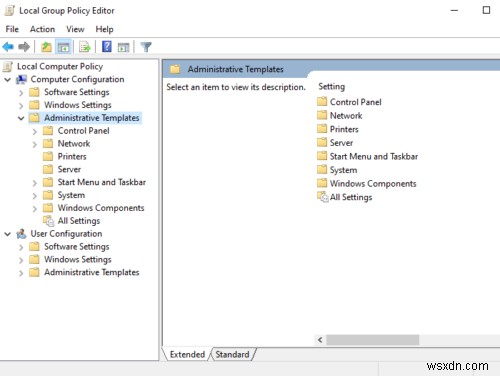Open the File menu
This screenshot has width=500, height=376.
pyautogui.click(x=12, y=29)
